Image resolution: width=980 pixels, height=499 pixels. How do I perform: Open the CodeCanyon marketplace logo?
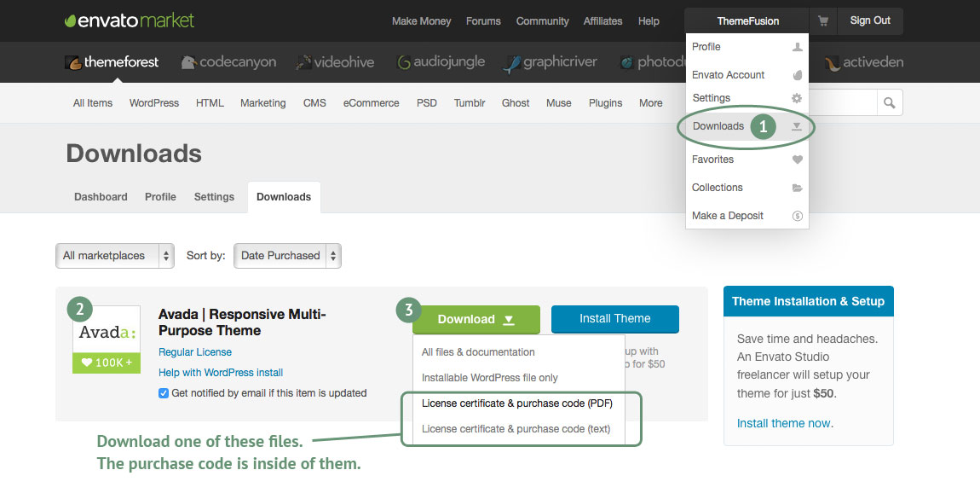tap(228, 62)
